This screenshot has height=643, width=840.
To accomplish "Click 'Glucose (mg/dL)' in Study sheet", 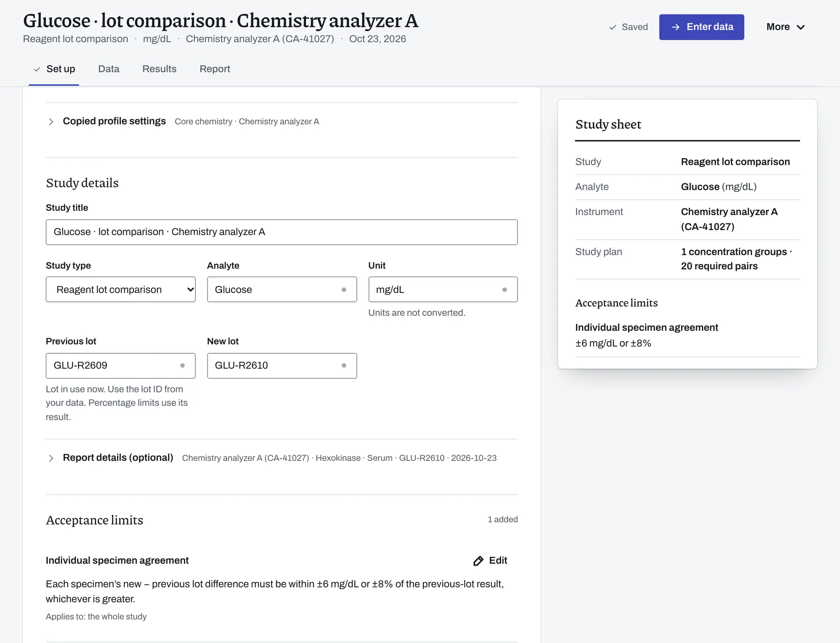I will (719, 187).
